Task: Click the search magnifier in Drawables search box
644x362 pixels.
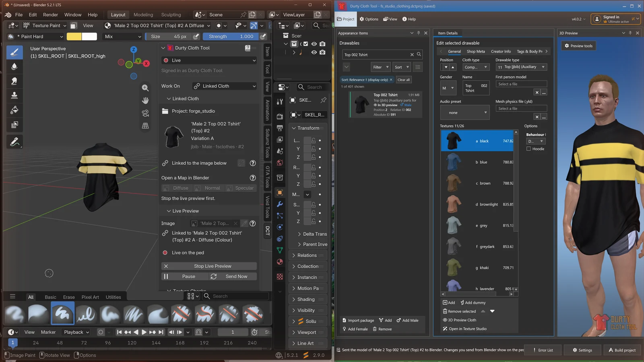Action: tap(419, 54)
